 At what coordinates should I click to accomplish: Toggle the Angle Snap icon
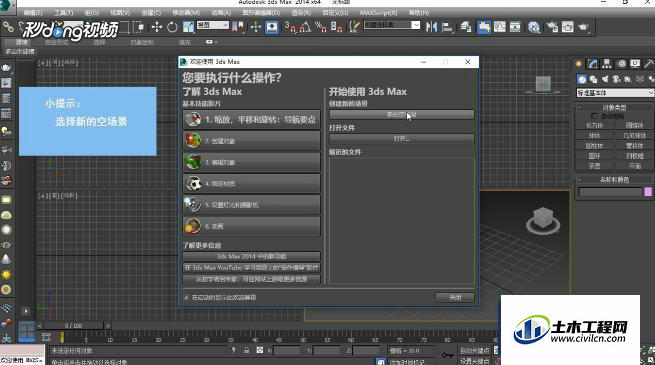pos(305,28)
